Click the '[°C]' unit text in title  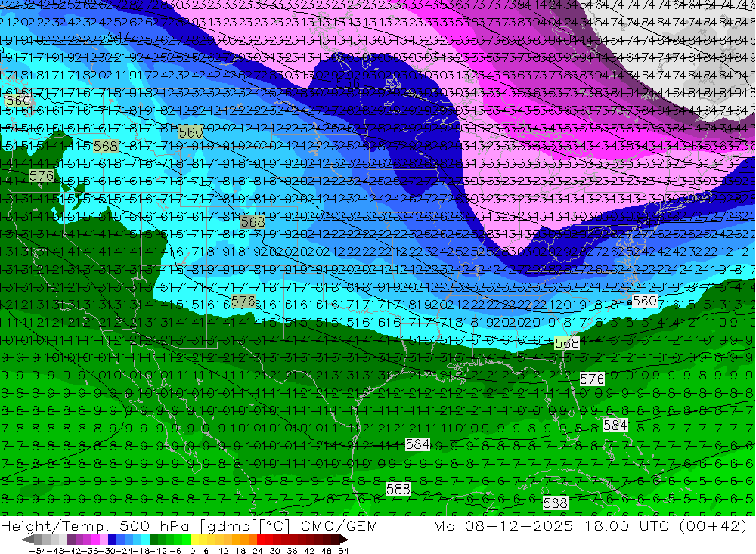click(275, 526)
